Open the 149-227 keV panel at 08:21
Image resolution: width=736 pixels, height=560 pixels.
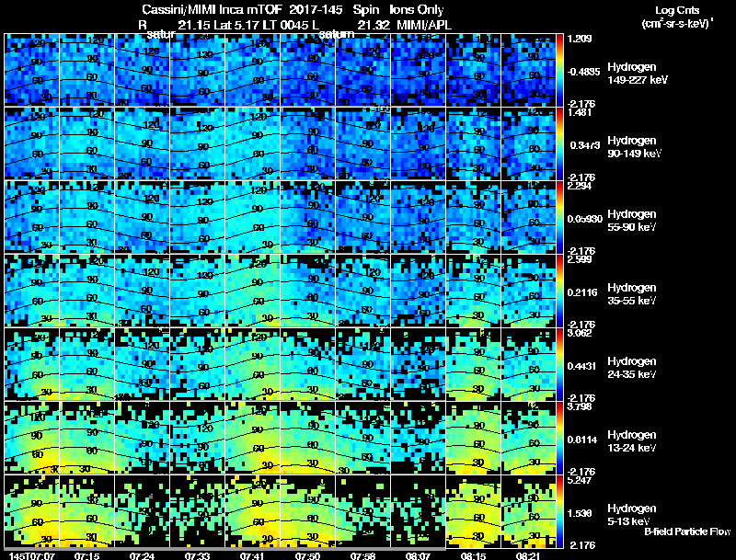[528, 70]
